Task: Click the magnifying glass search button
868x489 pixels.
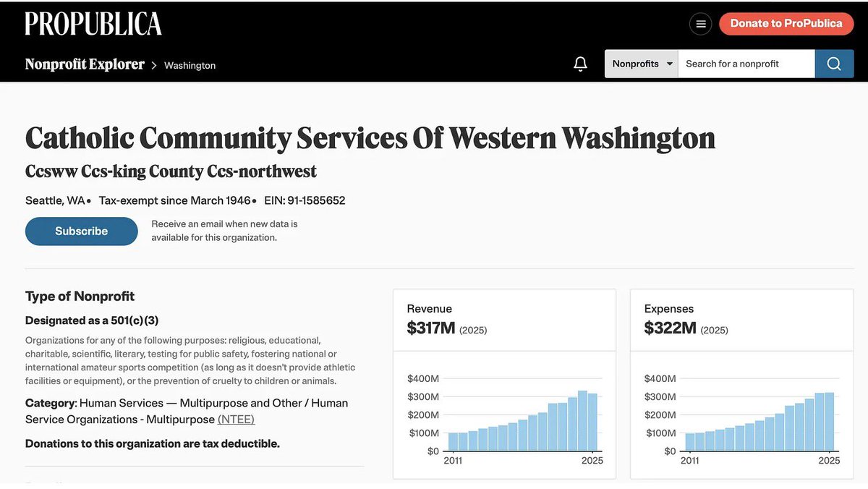Action: (x=834, y=64)
